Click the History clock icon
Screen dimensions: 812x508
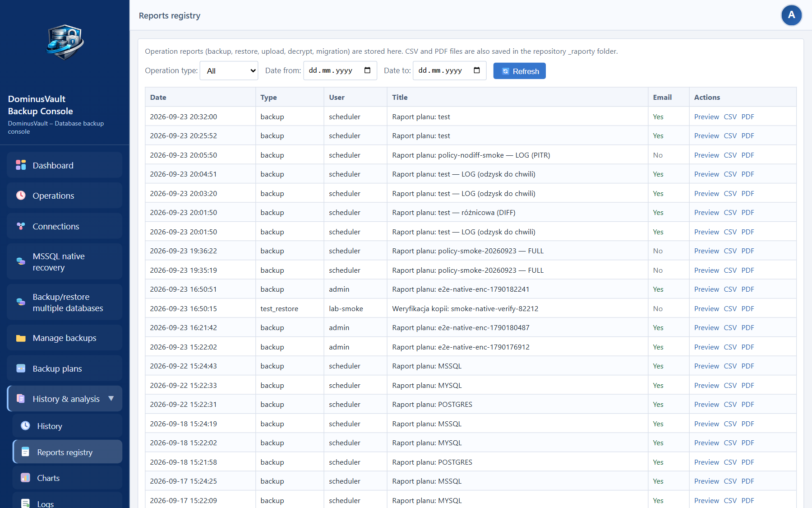click(x=26, y=426)
